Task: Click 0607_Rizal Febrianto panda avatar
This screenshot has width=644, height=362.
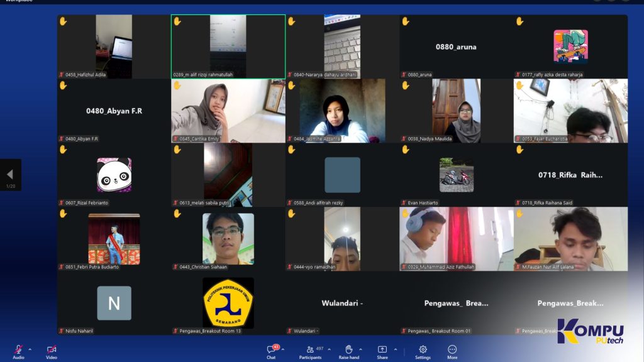Action: click(x=114, y=175)
